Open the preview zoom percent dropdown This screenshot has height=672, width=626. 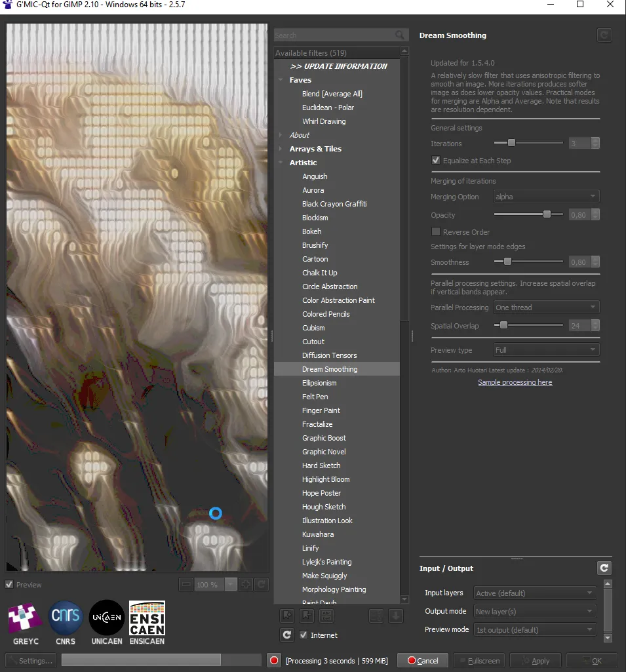[x=231, y=584]
